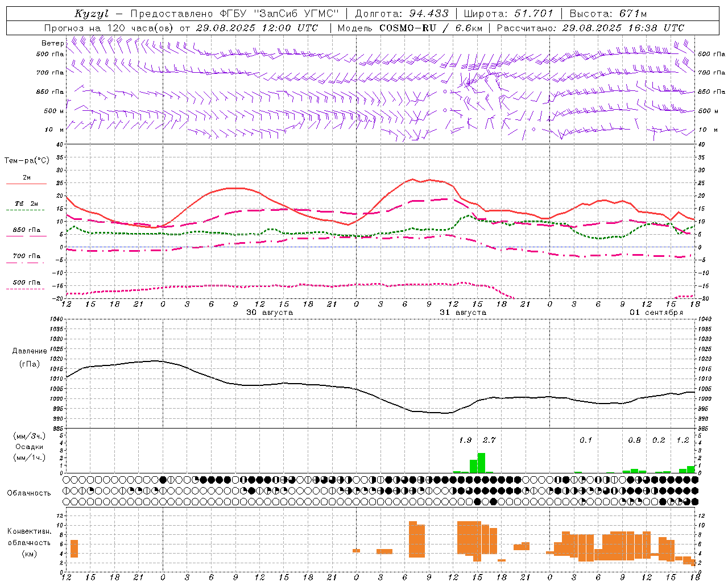Click the 'Давление' pressure panel label
The width and height of the screenshot is (728, 582).
pos(30,351)
